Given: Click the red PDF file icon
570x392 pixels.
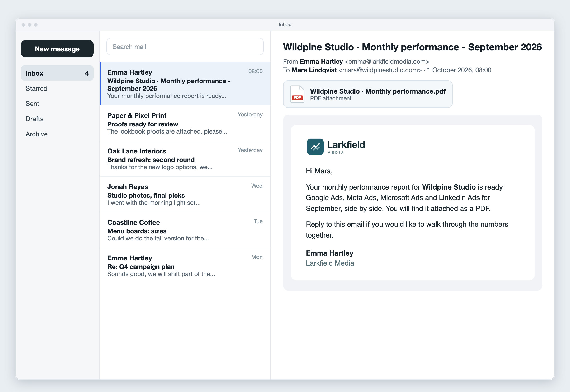Looking at the screenshot, I should coord(297,94).
